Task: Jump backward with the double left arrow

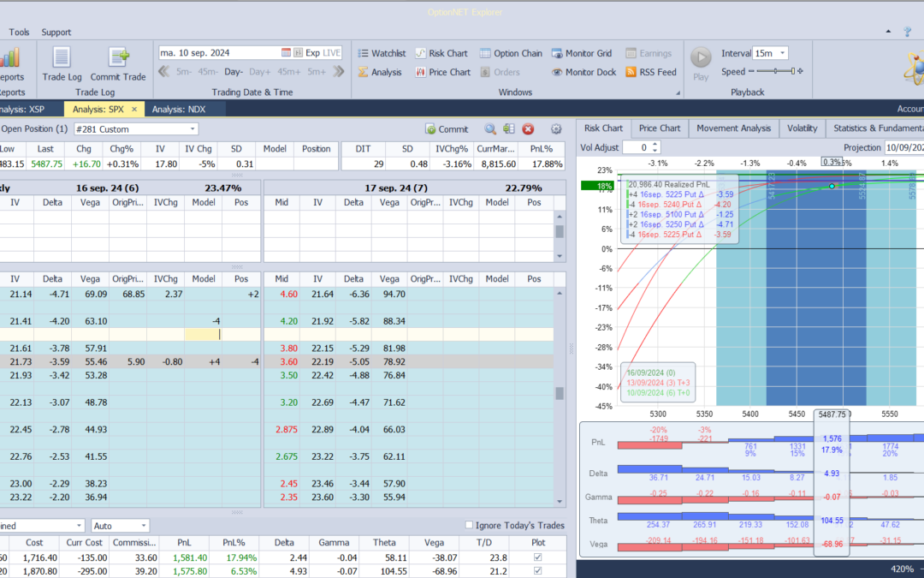Action: (163, 71)
